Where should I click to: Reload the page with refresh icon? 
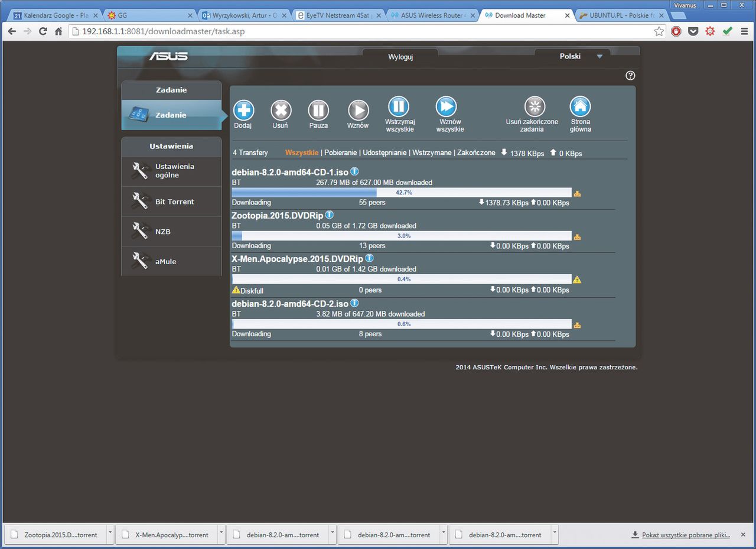coord(43,31)
